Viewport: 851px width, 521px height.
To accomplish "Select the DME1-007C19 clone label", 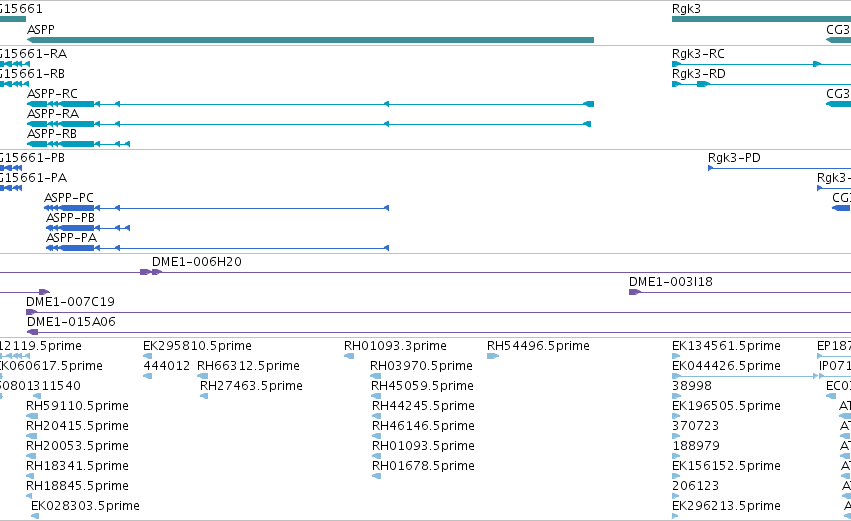I will 70,302.
